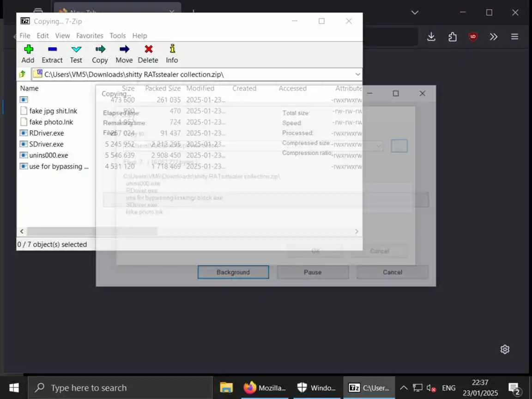Sort by the Modified column header
532x399 pixels.
[x=200, y=89]
